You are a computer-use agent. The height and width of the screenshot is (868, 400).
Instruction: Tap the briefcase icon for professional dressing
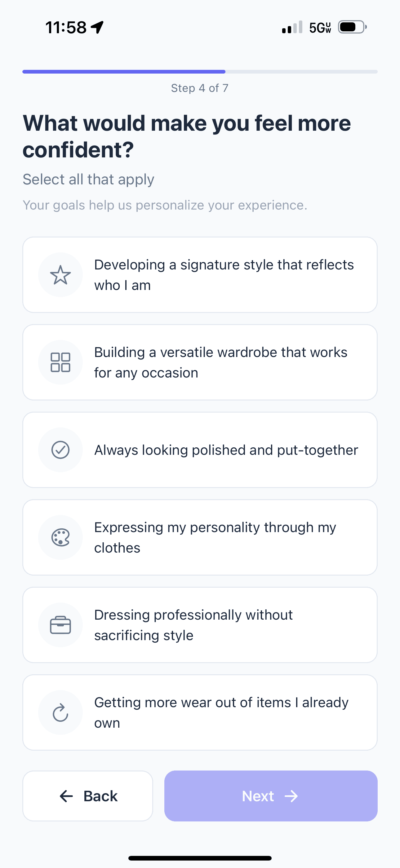click(x=60, y=625)
